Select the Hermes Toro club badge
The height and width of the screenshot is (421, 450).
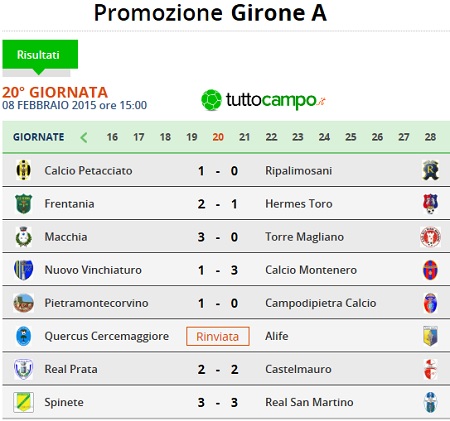click(430, 204)
